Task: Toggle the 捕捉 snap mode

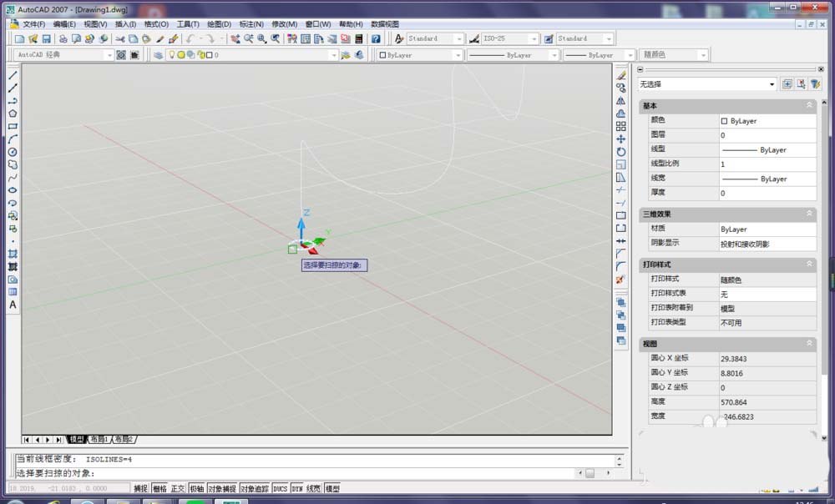Action: point(140,489)
